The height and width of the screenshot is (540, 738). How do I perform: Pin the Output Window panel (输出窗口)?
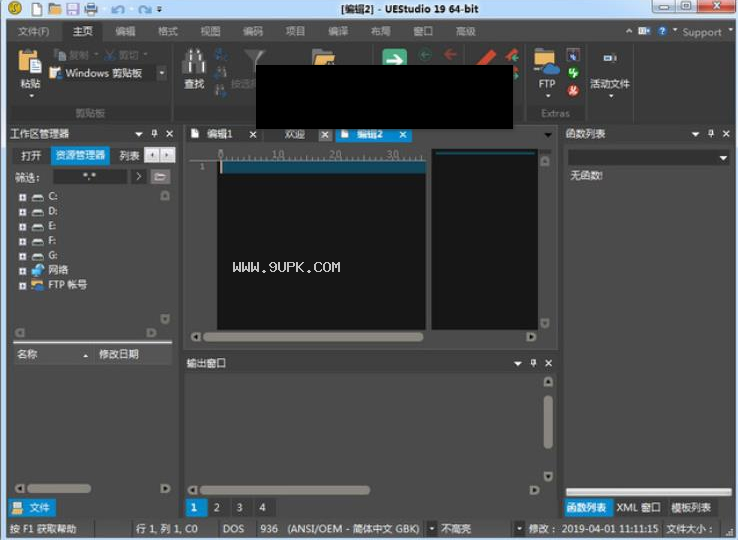[533, 363]
